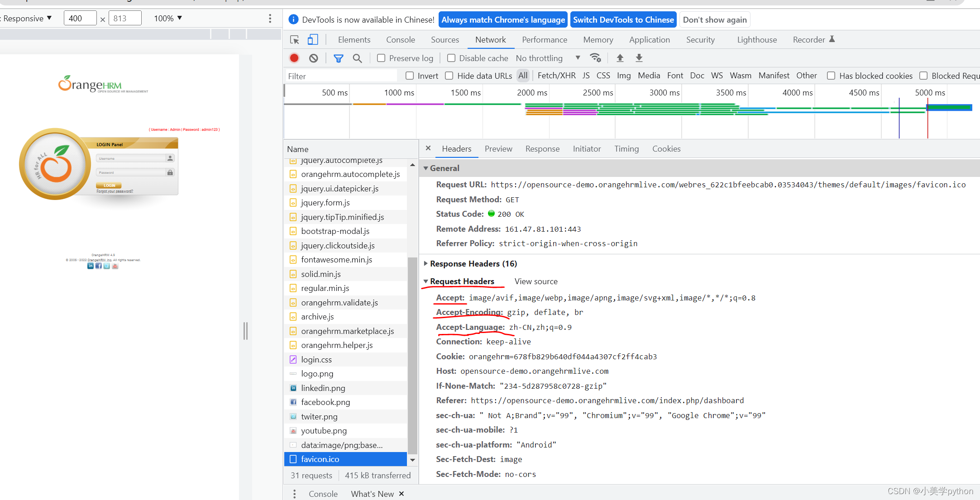
Task: Open the Timing tab
Action: (626, 149)
